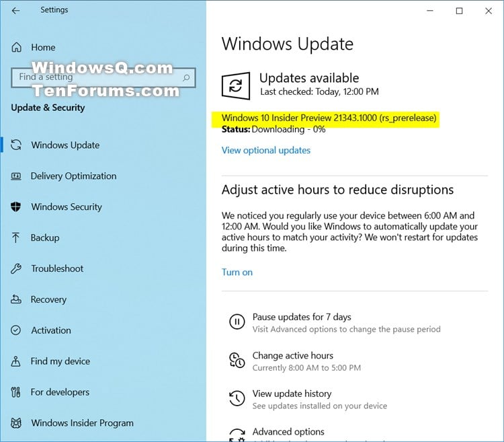Screen dimensions: 504x442
Task: Click the Last checked: Today, 12:00 PM text
Action: click(319, 91)
